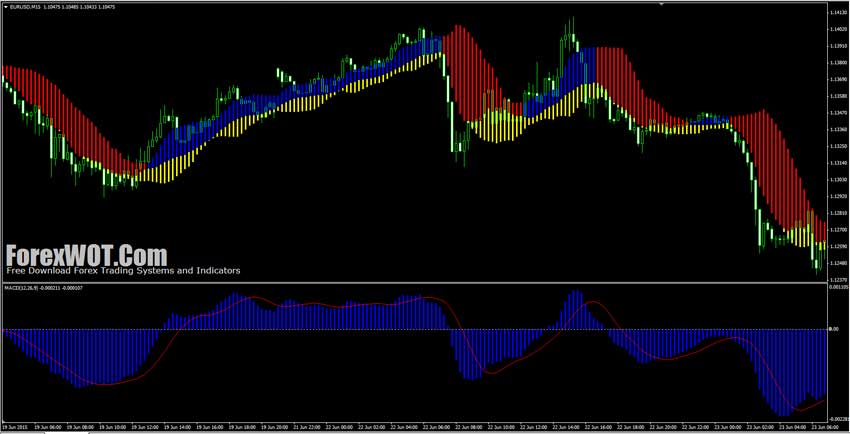Click the MACD zero level label 0.00
The height and width of the screenshot is (434, 850).
[833, 328]
